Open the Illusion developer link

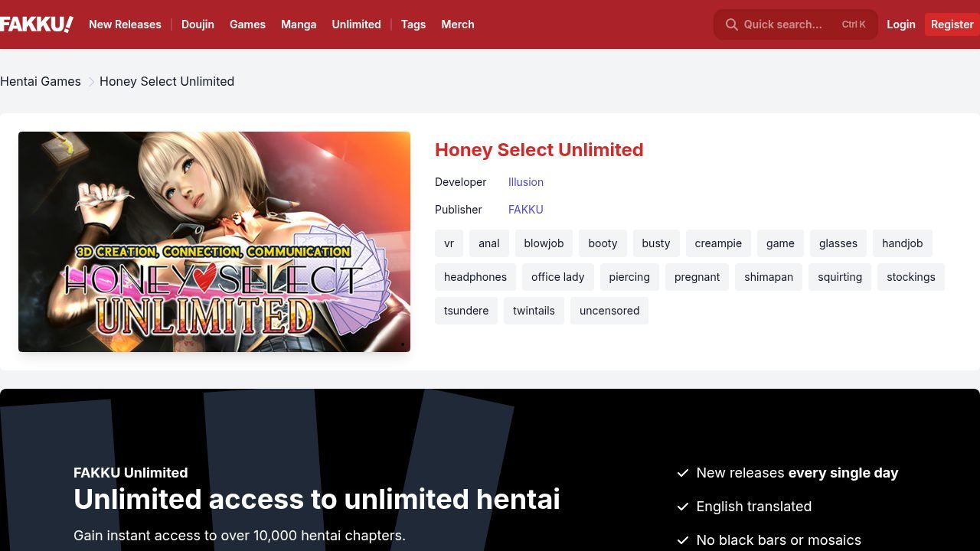point(526,182)
